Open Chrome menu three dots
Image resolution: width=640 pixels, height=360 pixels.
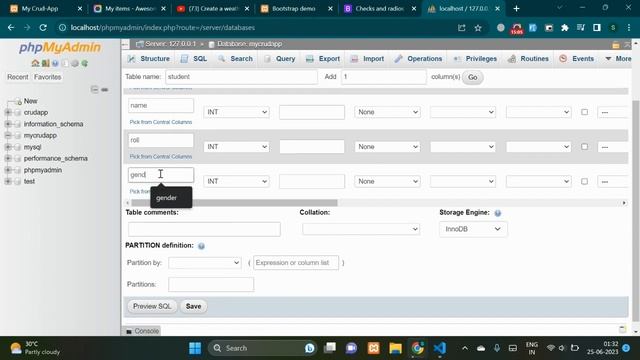tap(629, 28)
